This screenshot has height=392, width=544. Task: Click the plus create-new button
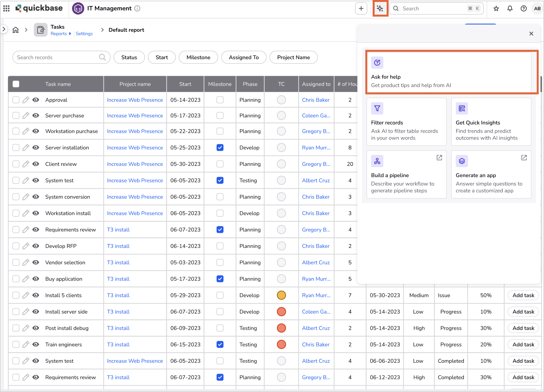pos(361,9)
